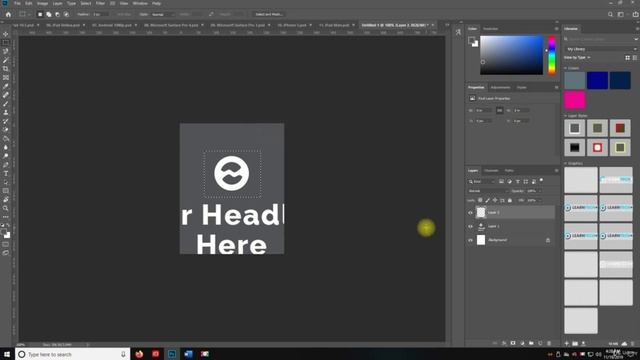
Task: Select the Horizontal Type tool
Action: coord(6,173)
